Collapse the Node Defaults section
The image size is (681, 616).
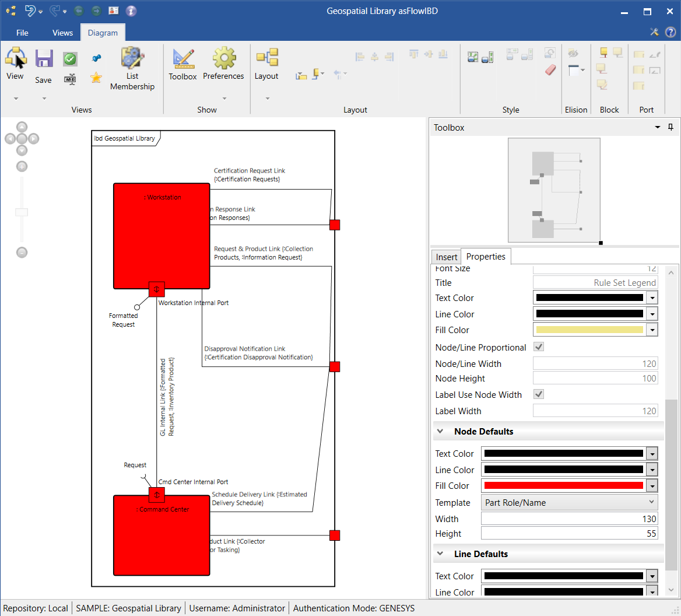click(x=439, y=432)
